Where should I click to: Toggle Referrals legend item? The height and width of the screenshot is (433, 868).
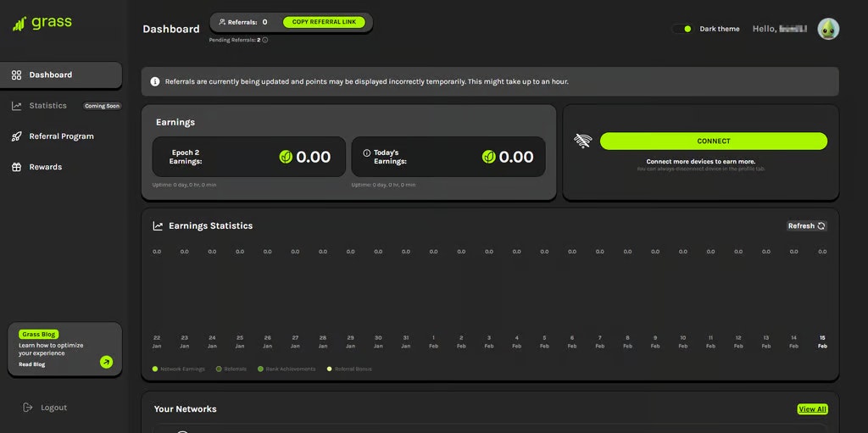[x=231, y=369]
